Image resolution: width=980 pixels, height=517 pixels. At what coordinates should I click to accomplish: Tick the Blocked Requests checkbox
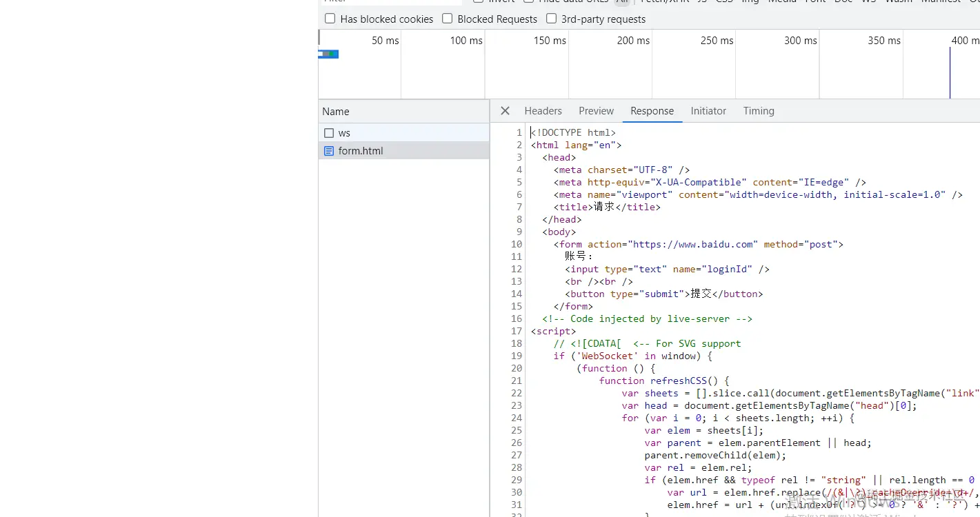(448, 19)
